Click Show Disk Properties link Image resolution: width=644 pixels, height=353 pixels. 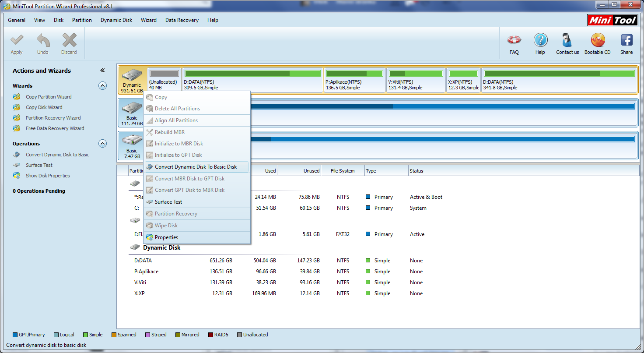(x=48, y=176)
